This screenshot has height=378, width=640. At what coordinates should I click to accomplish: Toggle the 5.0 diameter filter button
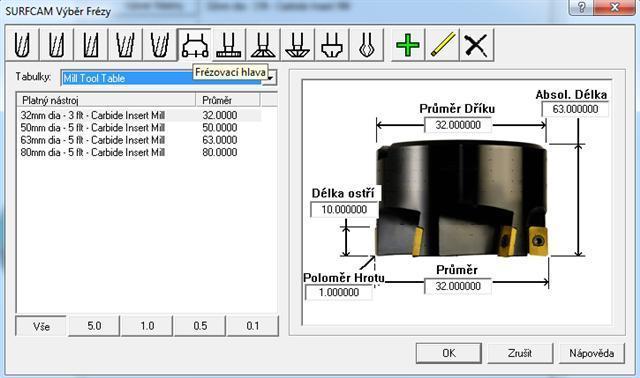(94, 326)
